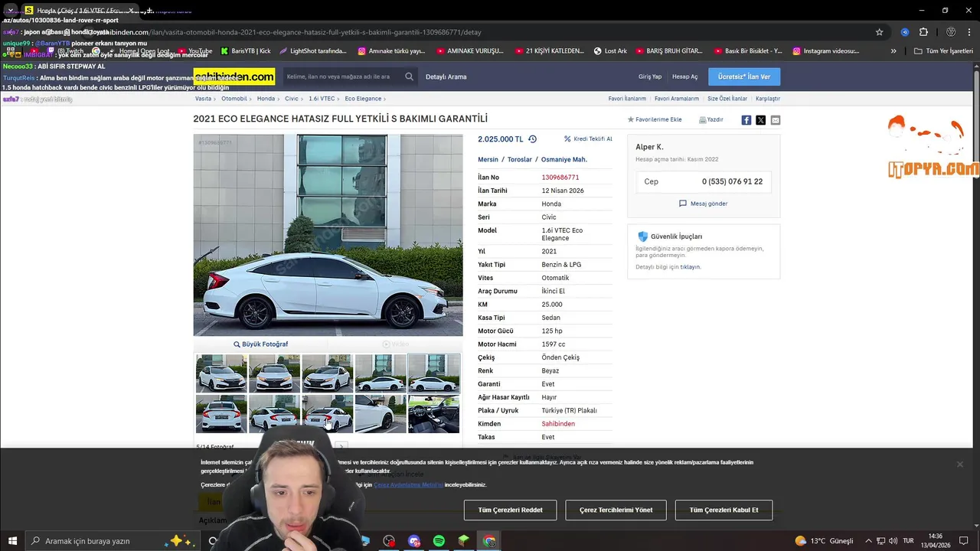Open the LightShot tarafında bookmark
Screen dimensions: 980x551
point(313,51)
